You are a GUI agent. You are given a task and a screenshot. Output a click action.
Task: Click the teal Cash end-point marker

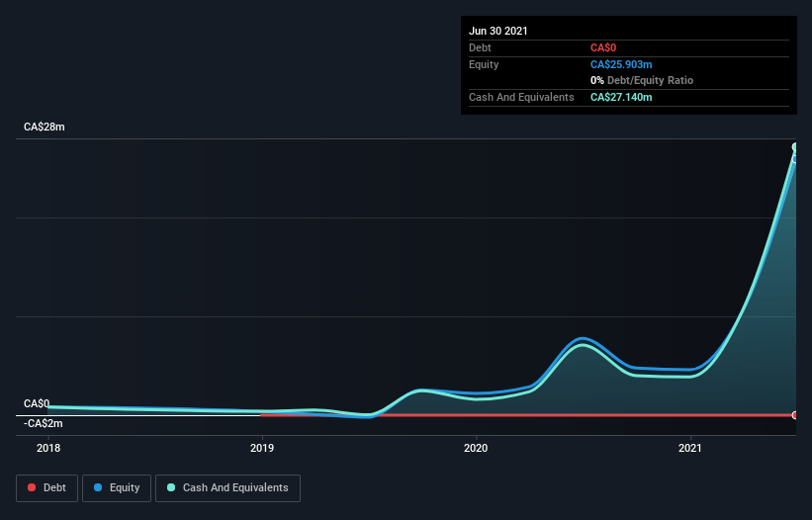click(795, 147)
